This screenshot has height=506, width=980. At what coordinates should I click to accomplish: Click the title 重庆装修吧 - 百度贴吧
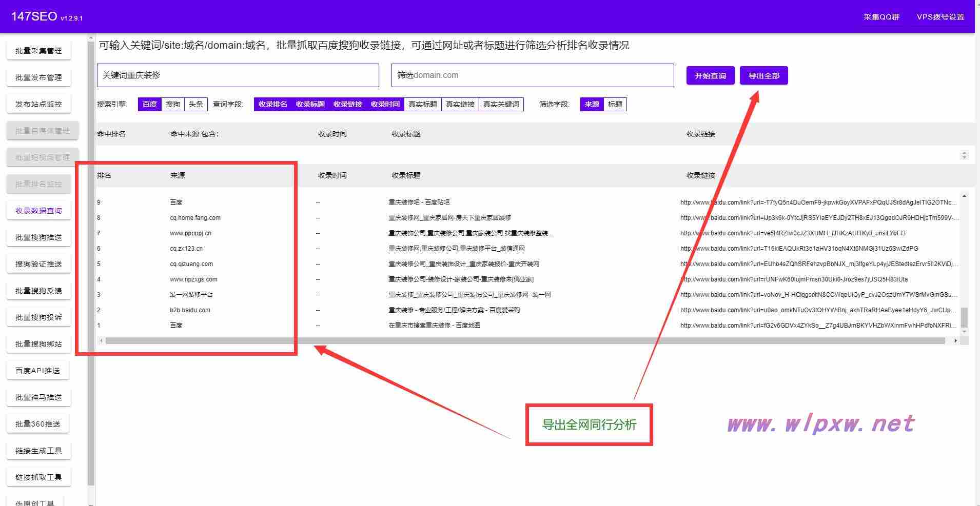pos(419,203)
